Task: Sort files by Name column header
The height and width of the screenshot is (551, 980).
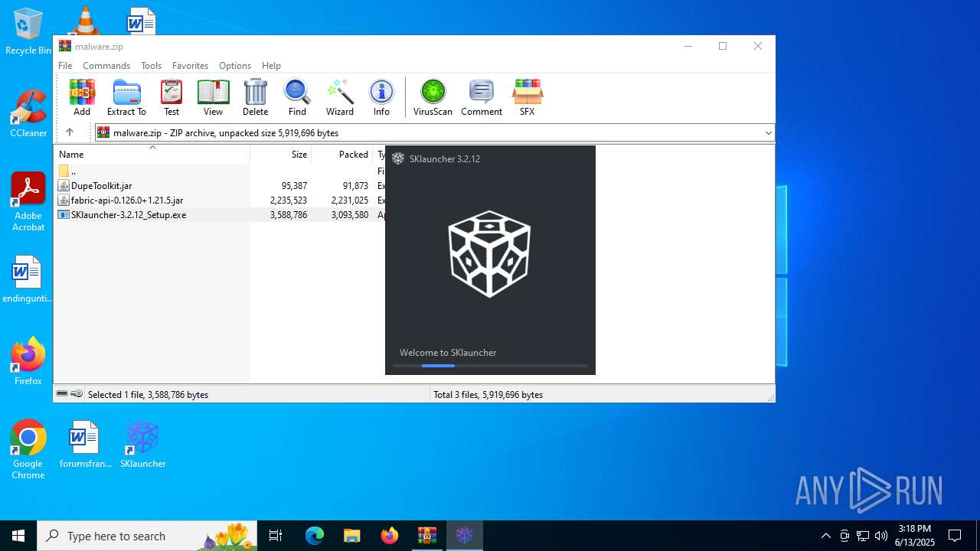Action: coord(152,155)
